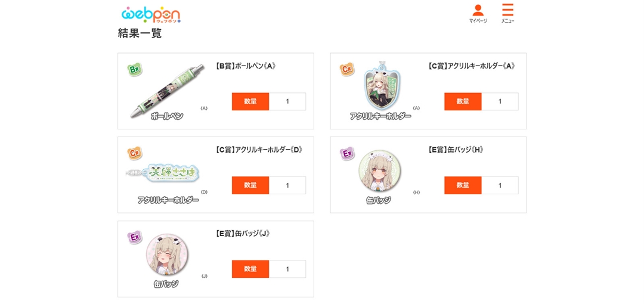The width and height of the screenshot is (644, 304).
Task: Click quantity field for 缶バッジ J
Action: click(287, 269)
